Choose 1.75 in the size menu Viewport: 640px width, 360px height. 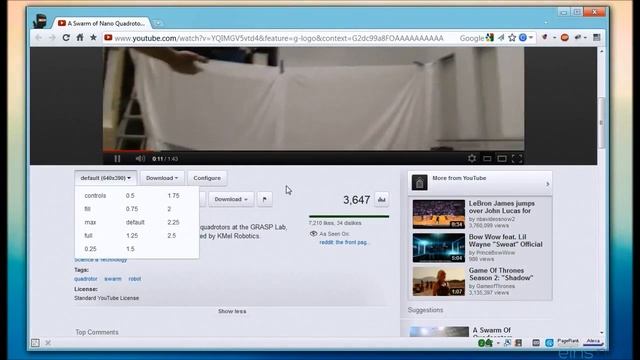click(173, 196)
